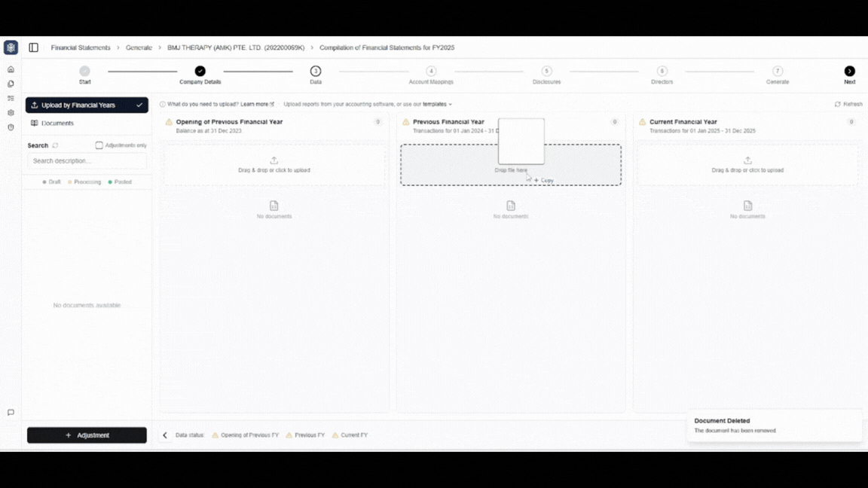The width and height of the screenshot is (868, 488).
Task: Click Current Financial Year upload drop zone
Action: (747, 165)
